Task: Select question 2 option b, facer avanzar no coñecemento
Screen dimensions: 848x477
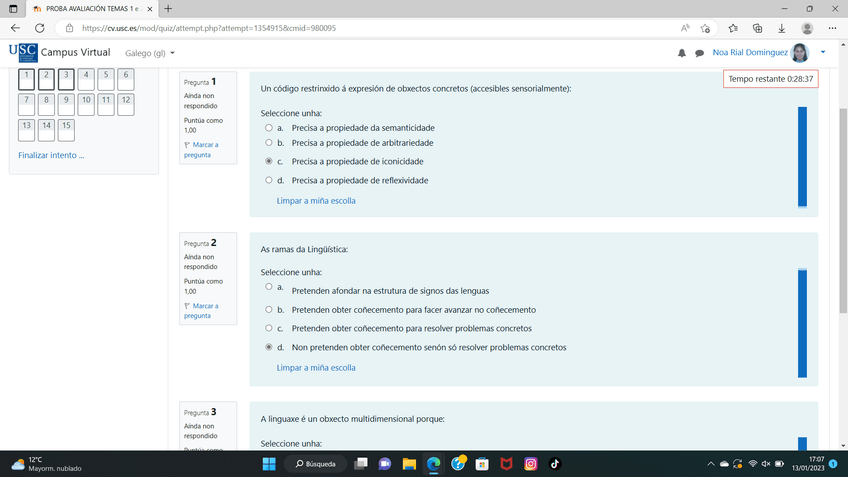Action: 269,309
